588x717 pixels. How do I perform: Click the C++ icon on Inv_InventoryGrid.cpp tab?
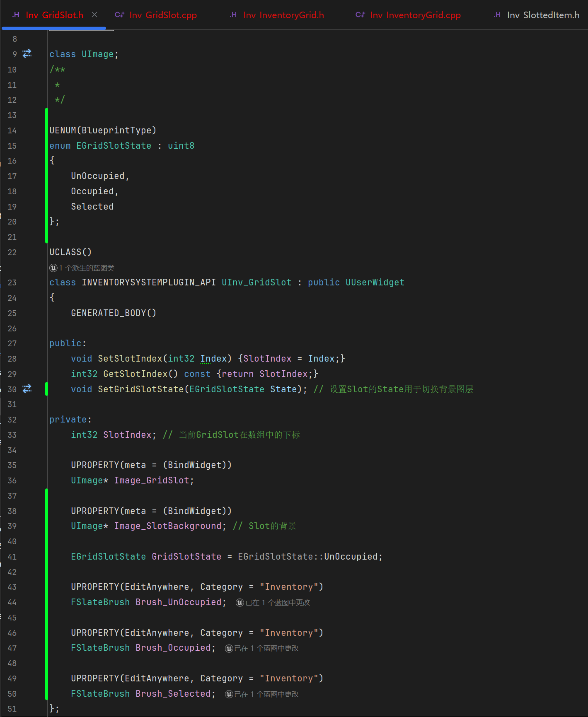360,15
